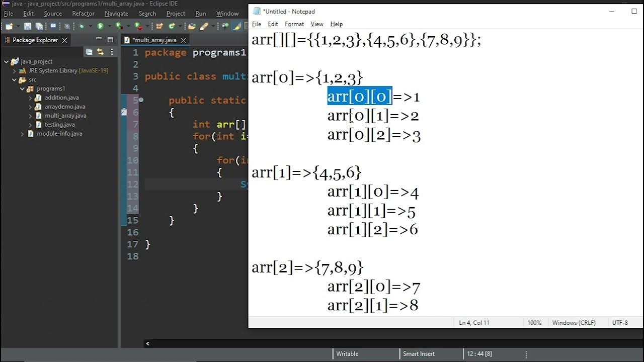
Task: Click the green Run button in Eclipse toolbar
Action: [x=100, y=26]
